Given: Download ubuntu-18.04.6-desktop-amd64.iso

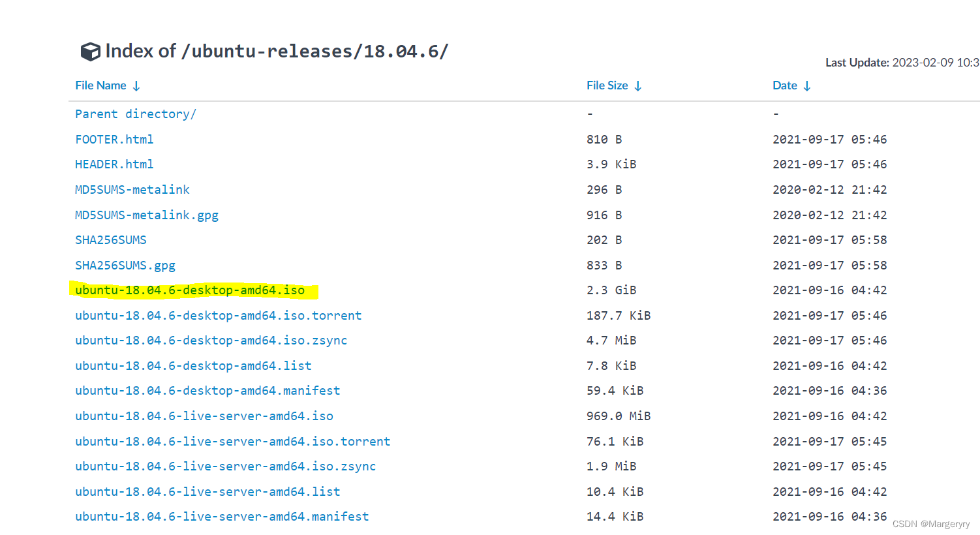Looking at the screenshot, I should click(x=190, y=290).
